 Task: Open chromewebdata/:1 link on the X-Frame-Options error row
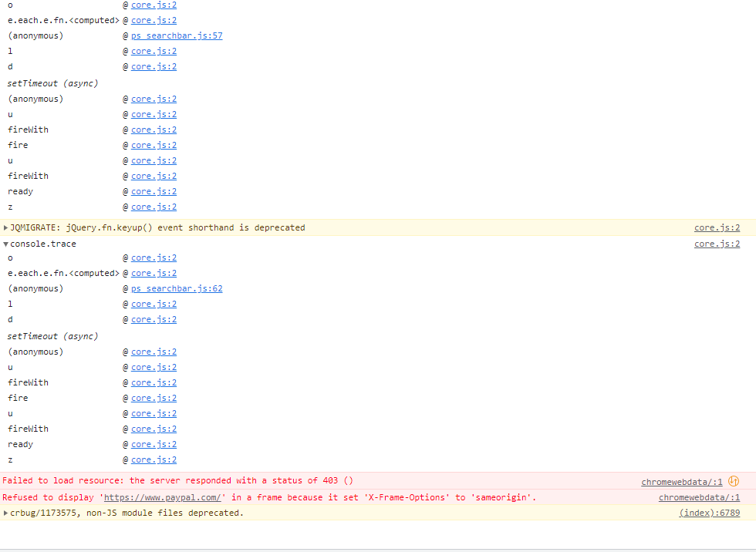click(699, 497)
